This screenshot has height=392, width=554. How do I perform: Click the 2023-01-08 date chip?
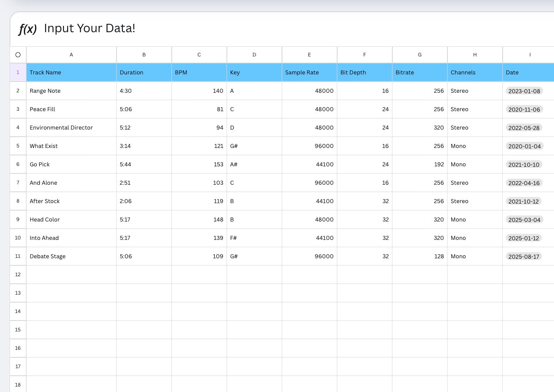click(x=524, y=91)
